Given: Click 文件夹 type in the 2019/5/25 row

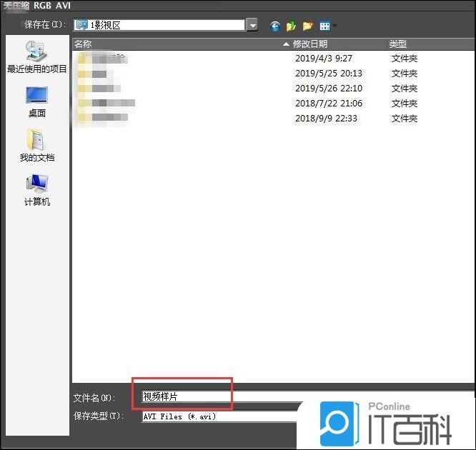Looking at the screenshot, I should tap(405, 73).
